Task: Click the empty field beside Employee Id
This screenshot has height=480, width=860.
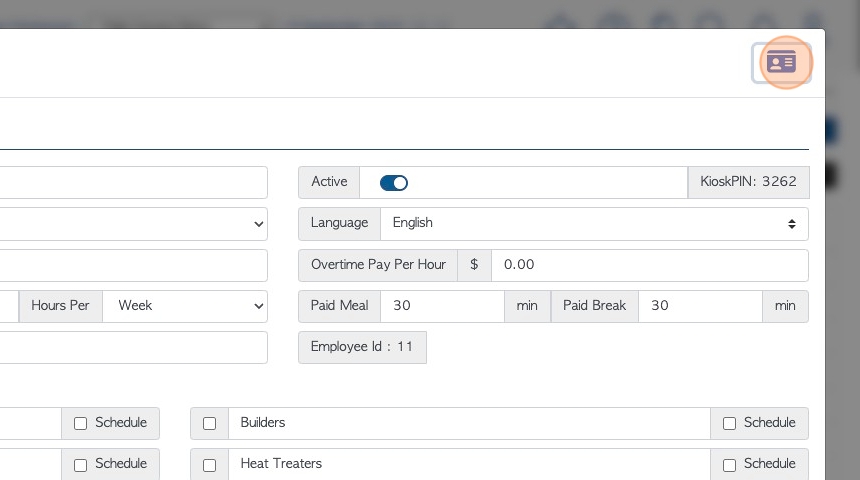Action: click(x=134, y=347)
